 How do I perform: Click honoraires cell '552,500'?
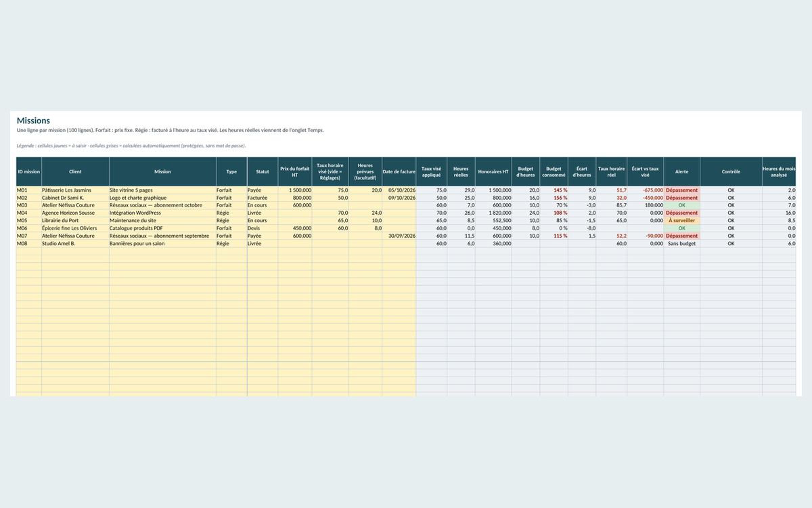click(493, 220)
